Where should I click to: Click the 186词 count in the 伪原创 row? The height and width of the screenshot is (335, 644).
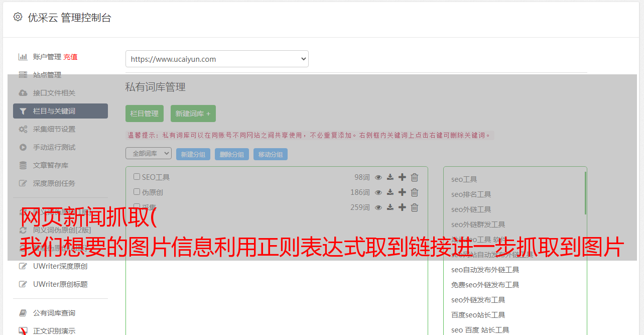coord(360,192)
